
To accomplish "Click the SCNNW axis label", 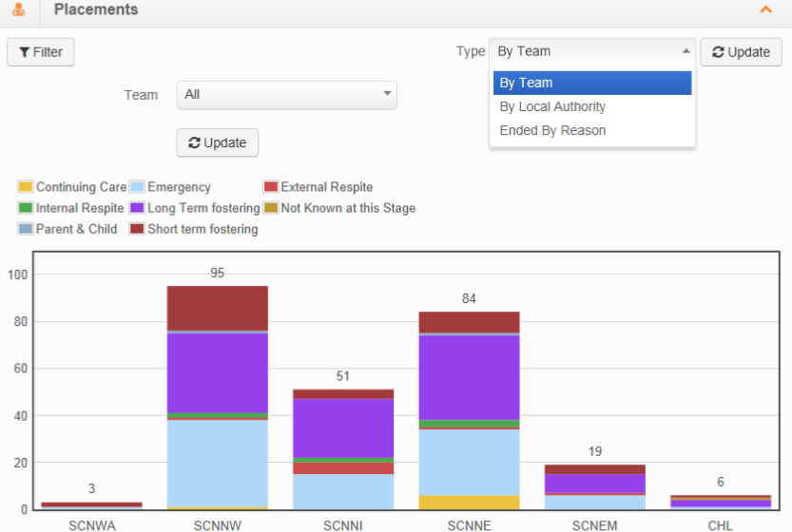I will (x=217, y=525).
